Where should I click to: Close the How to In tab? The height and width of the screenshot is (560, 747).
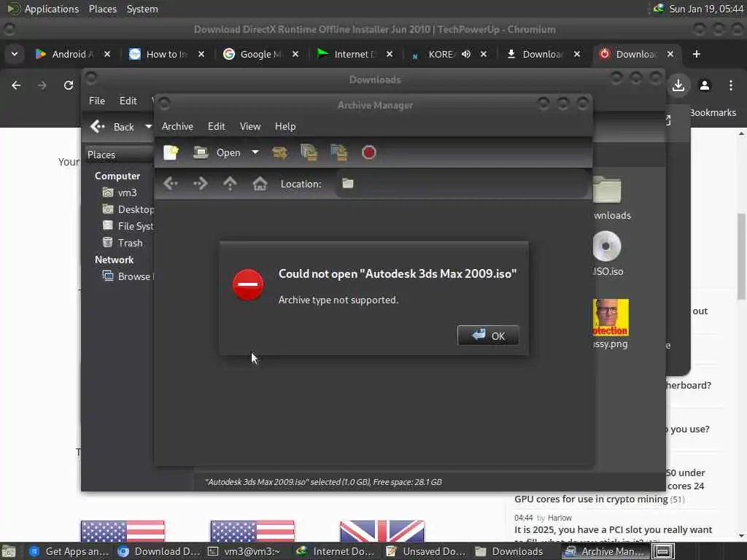click(x=201, y=54)
